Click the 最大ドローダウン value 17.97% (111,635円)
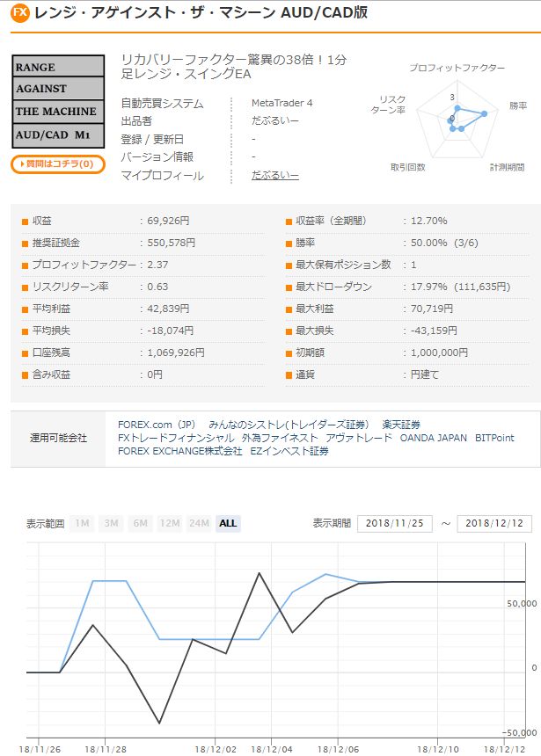541x756 pixels. [x=460, y=287]
